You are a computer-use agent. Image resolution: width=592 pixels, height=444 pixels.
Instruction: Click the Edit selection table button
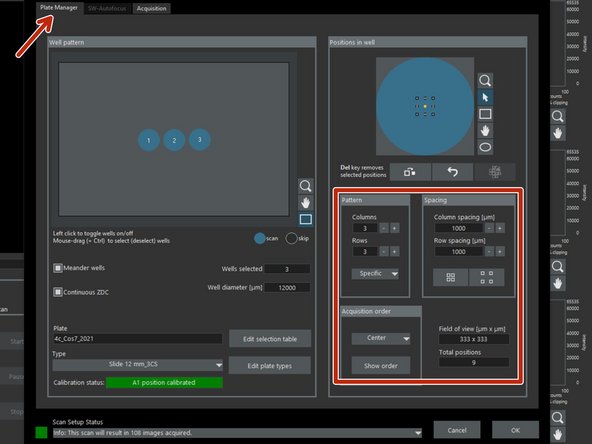[270, 339]
